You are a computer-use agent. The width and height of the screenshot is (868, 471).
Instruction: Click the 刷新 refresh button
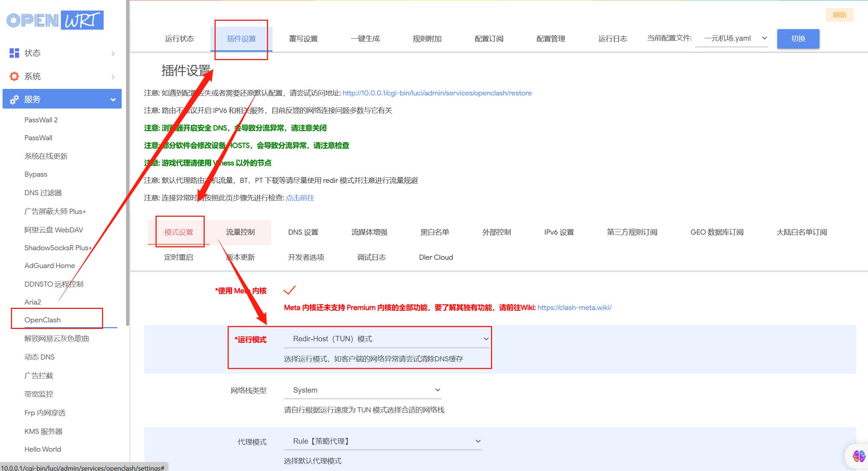pos(839,15)
